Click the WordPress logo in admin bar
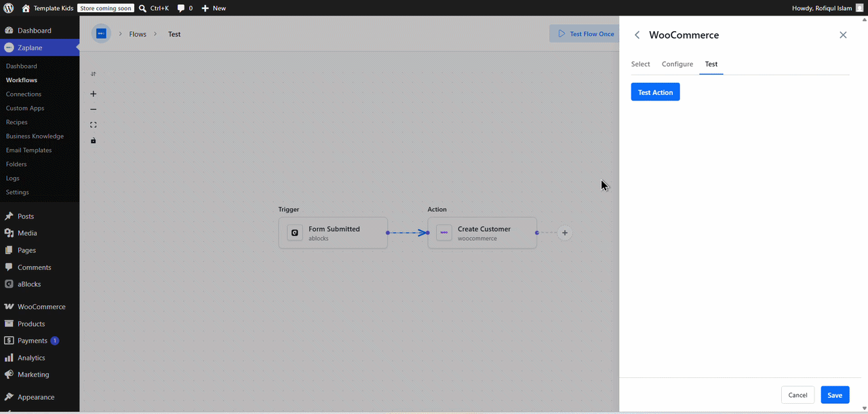868x414 pixels. 8,8
